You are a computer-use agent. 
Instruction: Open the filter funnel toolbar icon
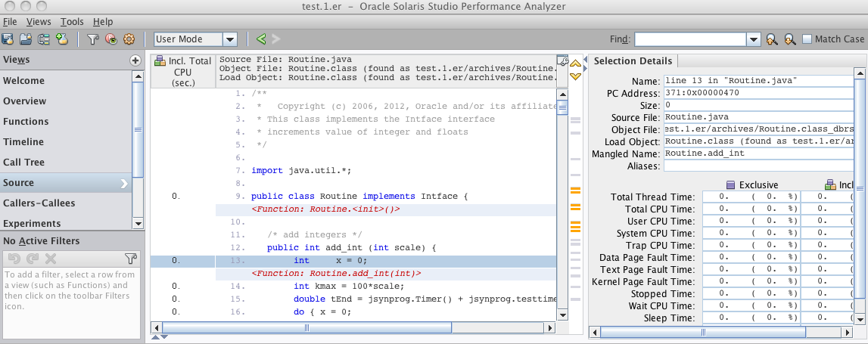[93, 39]
